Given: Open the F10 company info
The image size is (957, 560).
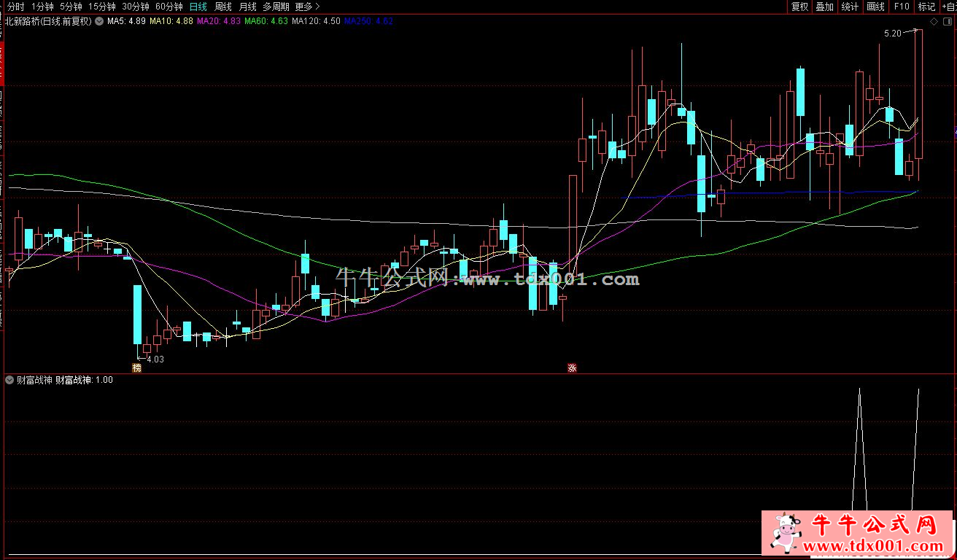Looking at the screenshot, I should pyautogui.click(x=902, y=7).
